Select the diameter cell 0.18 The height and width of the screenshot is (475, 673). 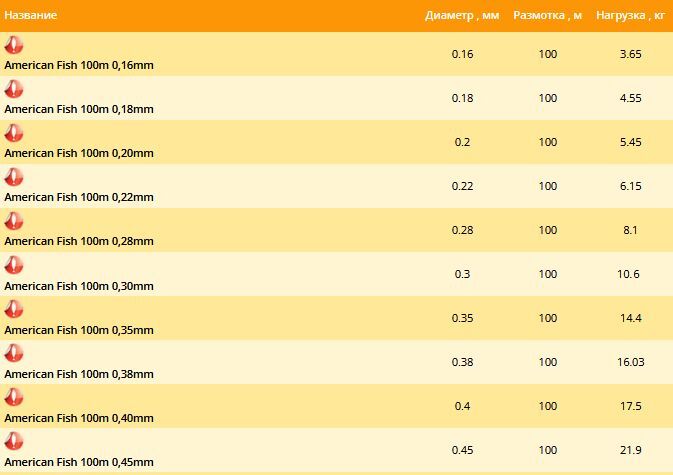click(462, 98)
